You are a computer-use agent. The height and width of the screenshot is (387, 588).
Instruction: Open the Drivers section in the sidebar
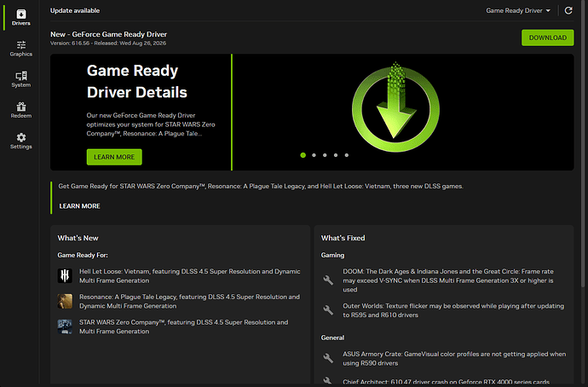tap(21, 18)
